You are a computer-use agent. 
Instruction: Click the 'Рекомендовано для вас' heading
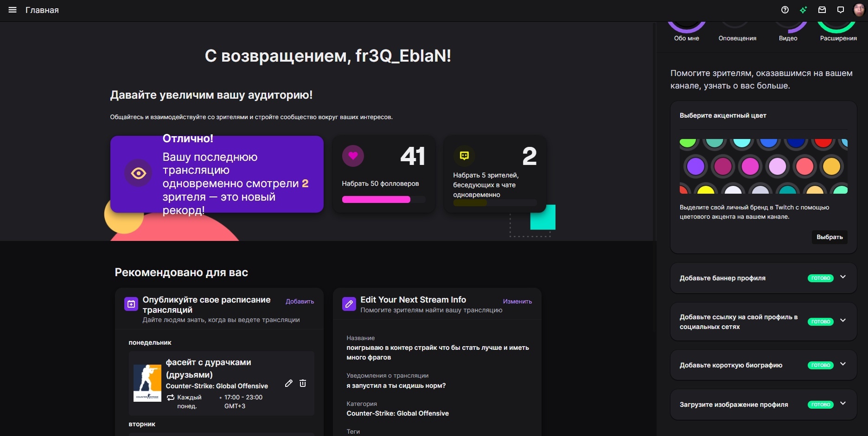(181, 272)
